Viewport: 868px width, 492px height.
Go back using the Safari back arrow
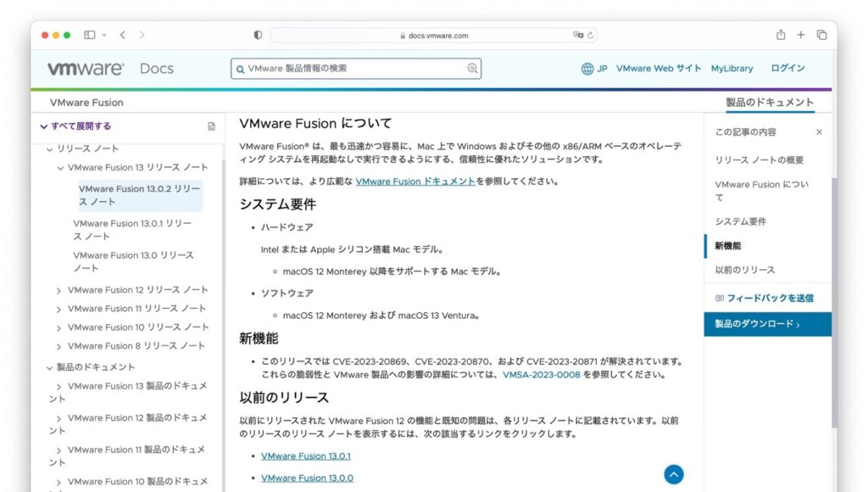point(121,35)
